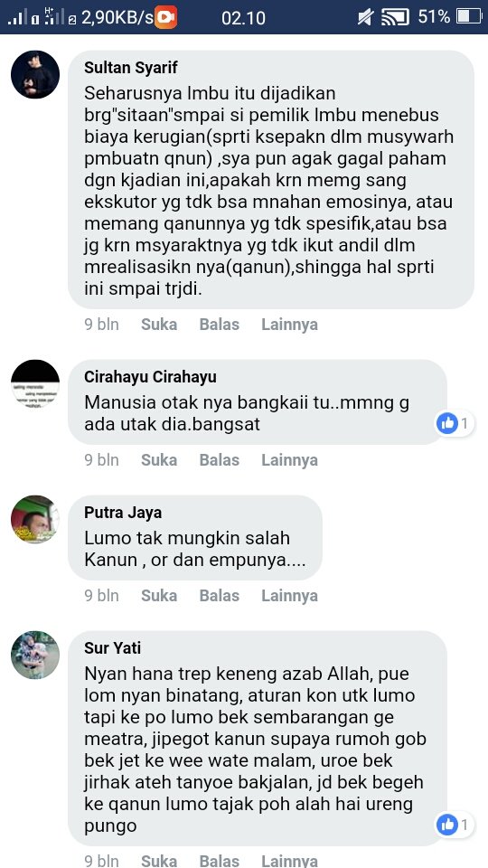Reply to Putra Jaya's comment with Balas
Image resolution: width=488 pixels, height=868 pixels.
coord(219,596)
